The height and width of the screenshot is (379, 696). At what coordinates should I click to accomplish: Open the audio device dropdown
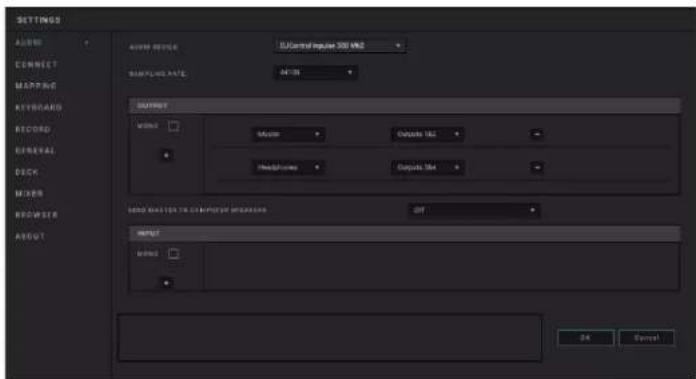[340, 45]
